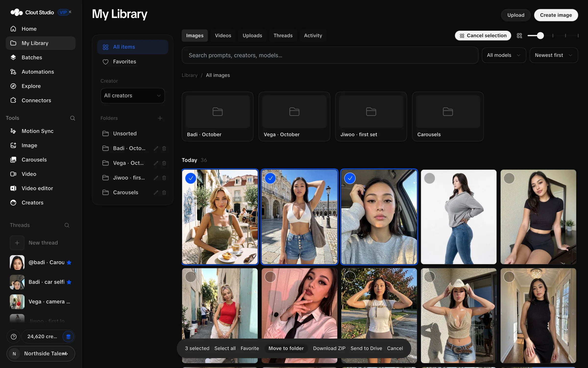Switch to the Videos tab

pyautogui.click(x=223, y=36)
